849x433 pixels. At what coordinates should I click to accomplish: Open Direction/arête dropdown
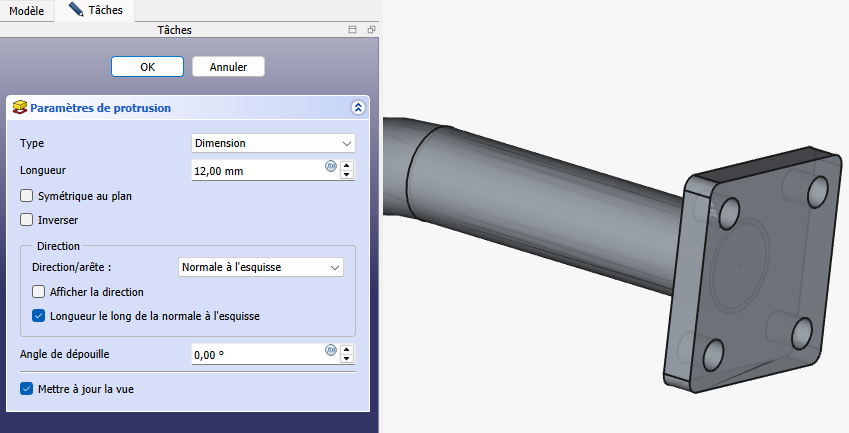pyautogui.click(x=260, y=267)
